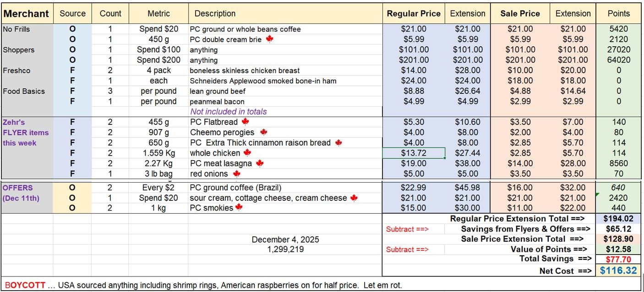Click the maple leaf next to PC Flatbread
This screenshot has width=644, height=292.
click(x=246, y=122)
